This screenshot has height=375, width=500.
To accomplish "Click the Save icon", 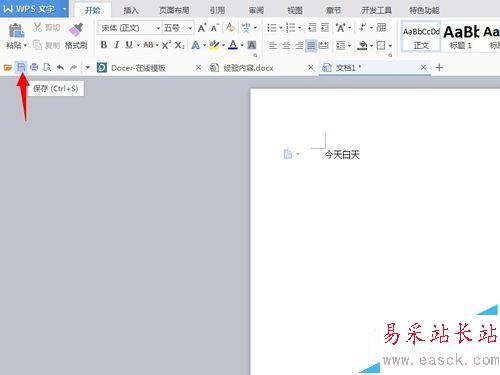I will point(21,68).
